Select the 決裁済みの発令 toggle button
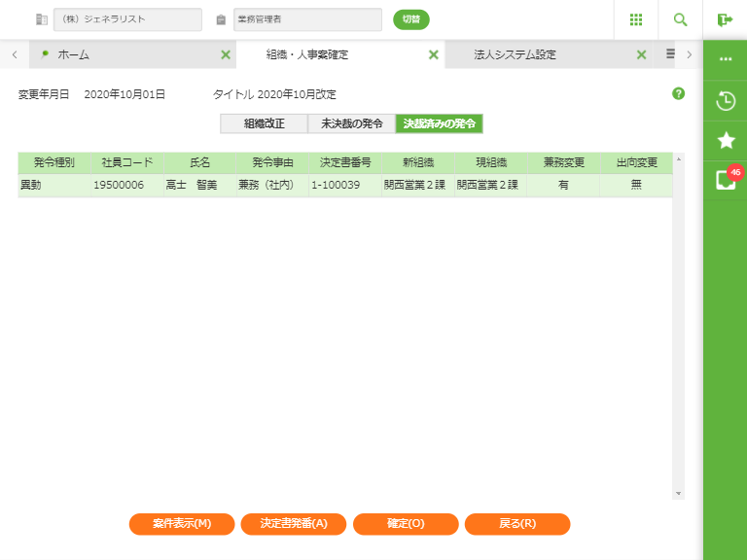Screen dimensions: 747x560 click(439, 123)
